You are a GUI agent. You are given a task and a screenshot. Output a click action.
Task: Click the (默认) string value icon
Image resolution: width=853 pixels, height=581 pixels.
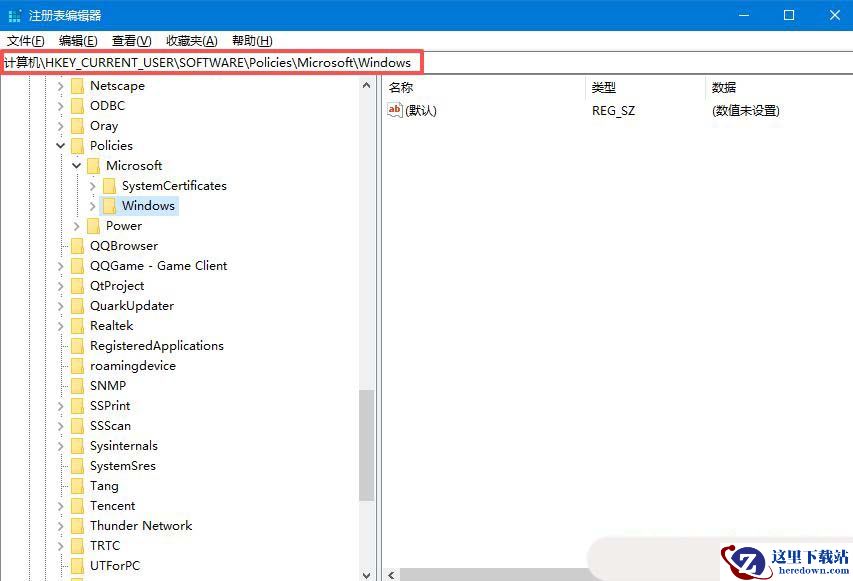395,110
